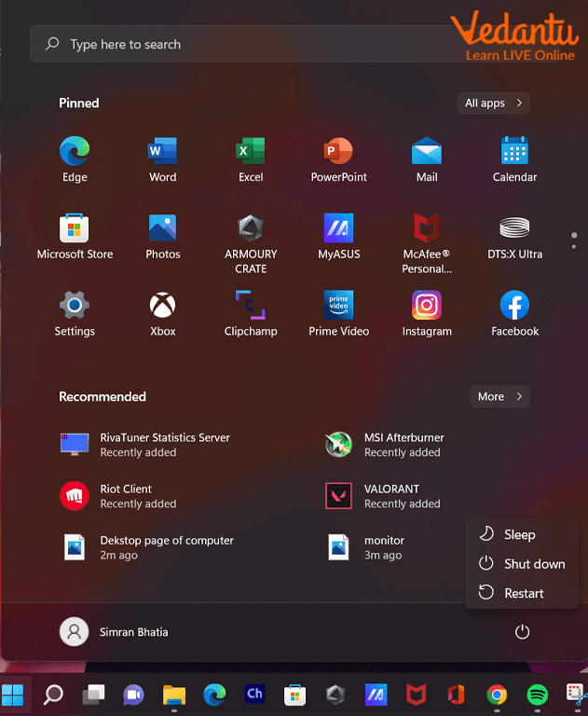
Task: Expand the All apps list
Action: (494, 103)
